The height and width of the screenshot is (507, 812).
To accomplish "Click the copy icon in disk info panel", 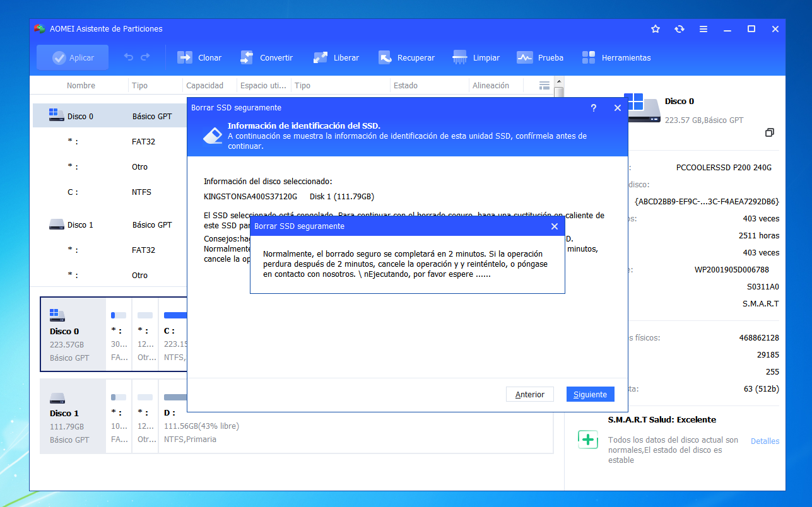I will [x=769, y=132].
